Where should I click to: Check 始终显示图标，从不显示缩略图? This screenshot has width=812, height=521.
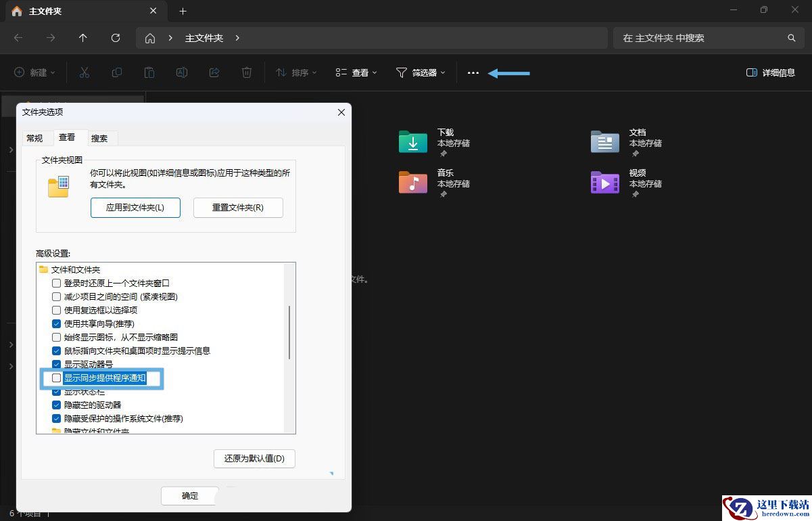tap(57, 337)
